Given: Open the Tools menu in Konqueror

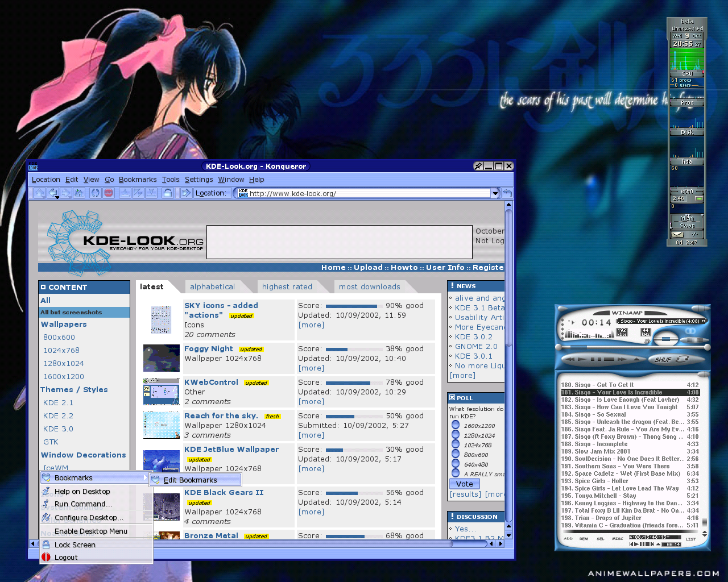Looking at the screenshot, I should tap(171, 180).
